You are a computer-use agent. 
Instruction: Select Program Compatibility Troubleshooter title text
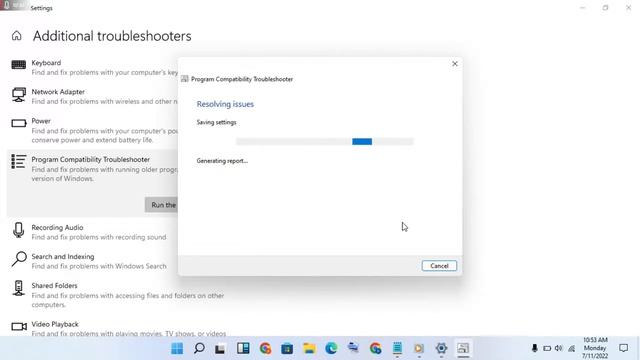coord(91,160)
